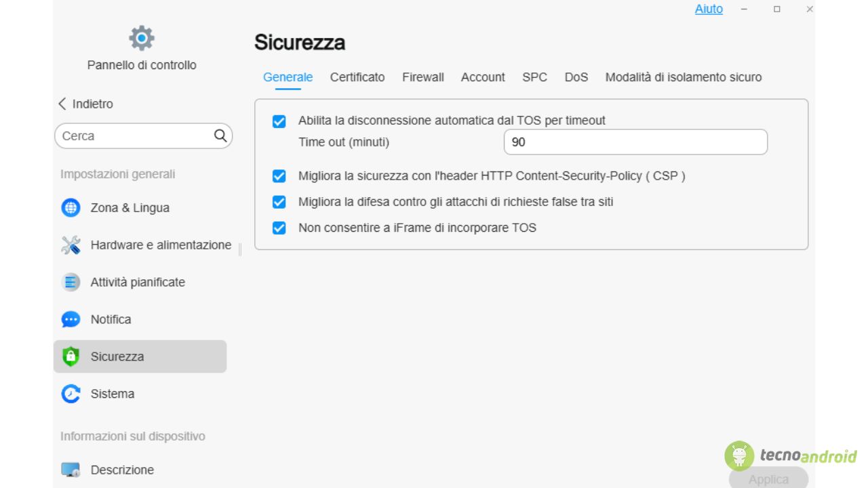Image resolution: width=868 pixels, height=488 pixels.
Task: Uncheck the Content-Security-Policy header option
Action: [x=279, y=176]
